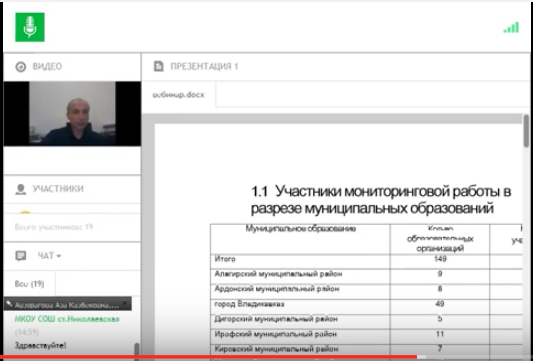Click the pencil icon in chat popup
This screenshot has width=533, height=361.
click(9, 304)
